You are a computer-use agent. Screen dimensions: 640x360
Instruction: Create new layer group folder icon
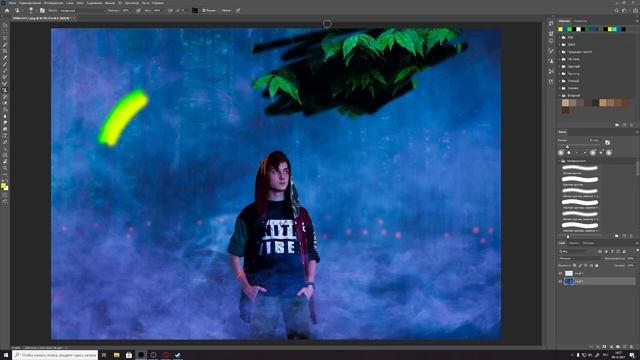pyautogui.click(x=618, y=347)
